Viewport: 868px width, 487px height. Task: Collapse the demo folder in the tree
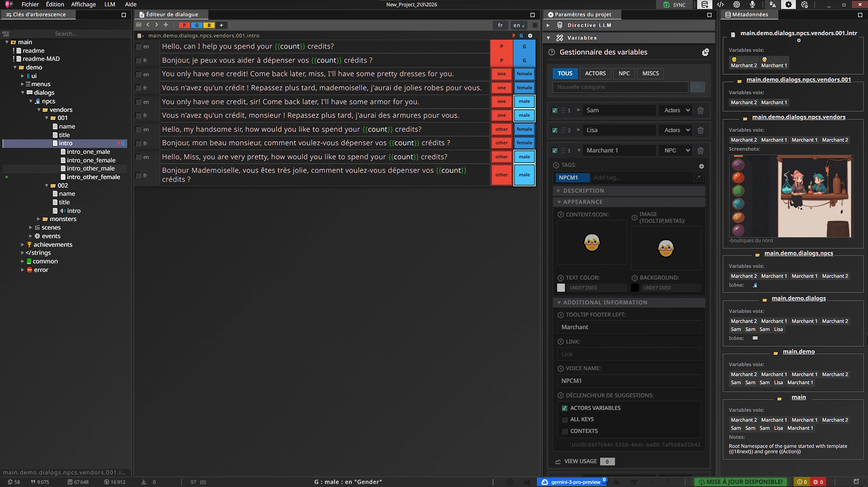[x=15, y=67]
